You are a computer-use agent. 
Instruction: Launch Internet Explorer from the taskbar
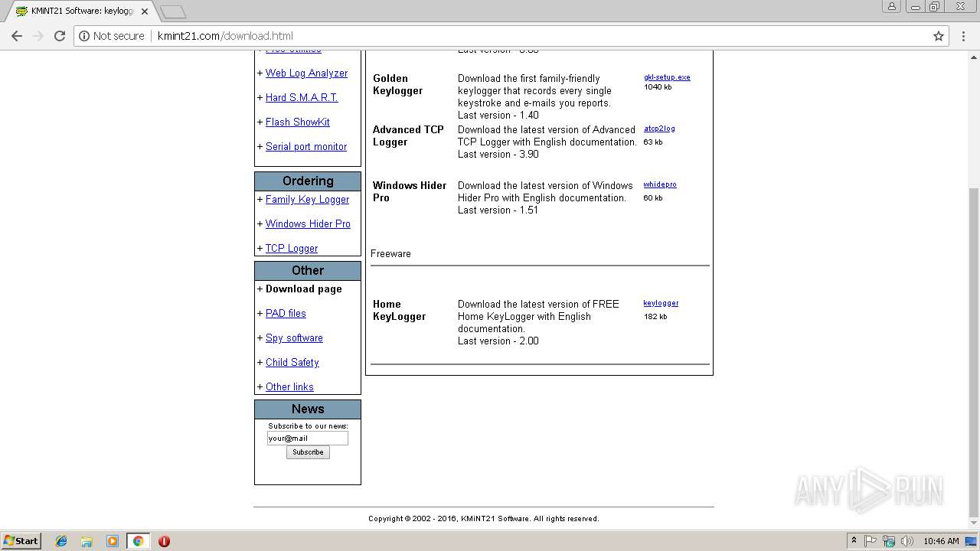[61, 541]
